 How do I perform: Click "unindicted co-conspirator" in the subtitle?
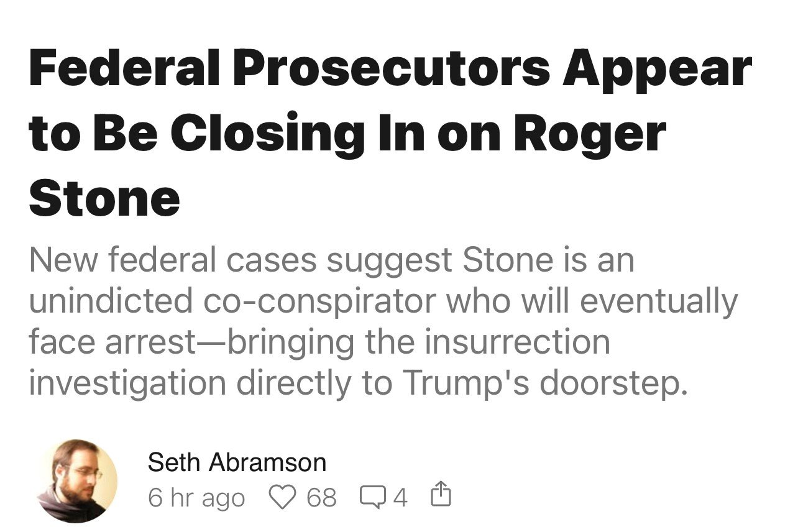point(229,301)
